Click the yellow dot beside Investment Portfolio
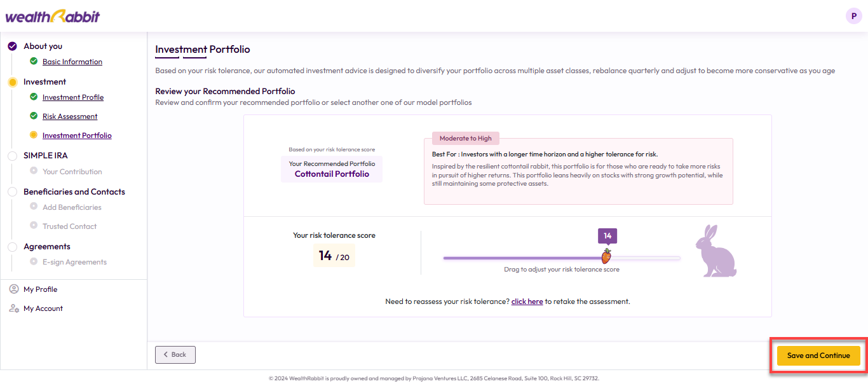 pos(34,135)
